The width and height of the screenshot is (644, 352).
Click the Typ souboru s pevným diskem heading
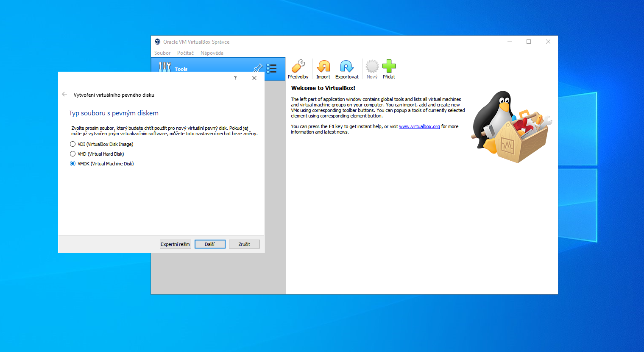pos(114,113)
